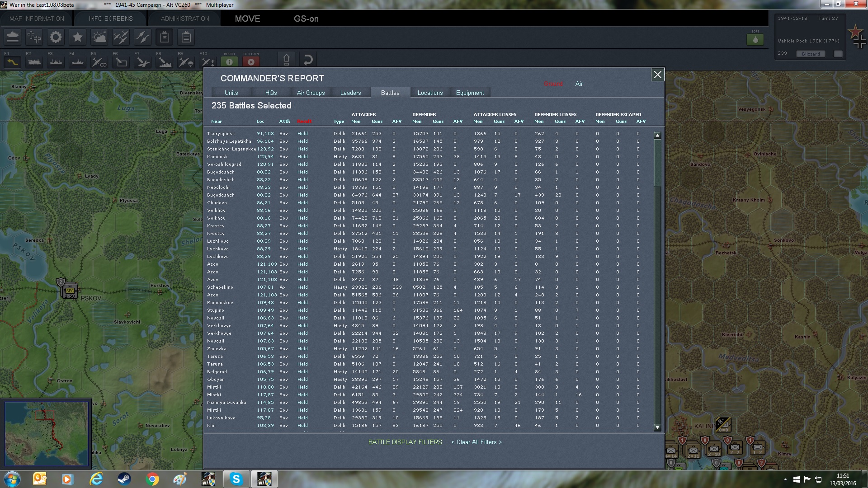
Task: Click the star victory icon
Action: pyautogui.click(x=78, y=37)
